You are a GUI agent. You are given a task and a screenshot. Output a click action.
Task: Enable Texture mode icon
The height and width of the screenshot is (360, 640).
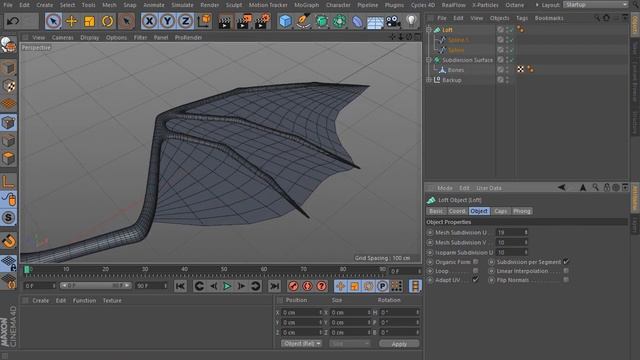click(x=8, y=86)
